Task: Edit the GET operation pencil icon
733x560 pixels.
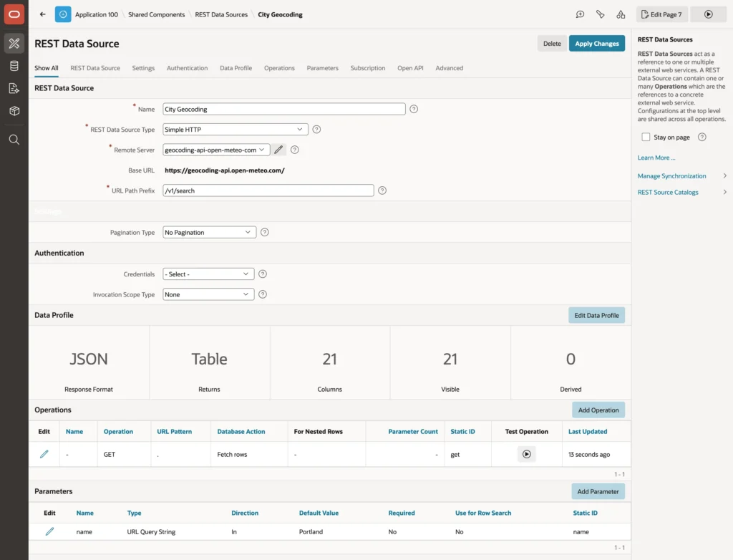Action: (44, 454)
